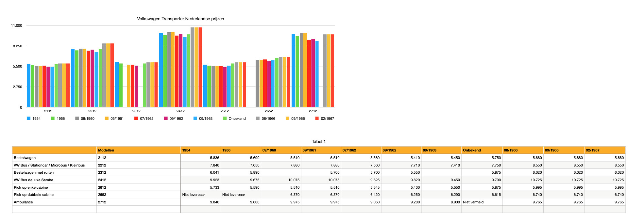Select the '9.050' price cell
Screen dimensions: 644x222
pos(361,202)
